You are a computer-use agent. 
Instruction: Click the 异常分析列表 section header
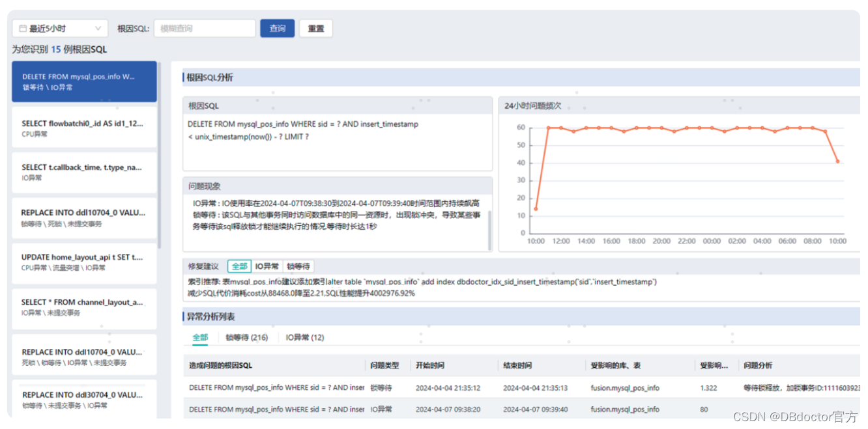(210, 316)
